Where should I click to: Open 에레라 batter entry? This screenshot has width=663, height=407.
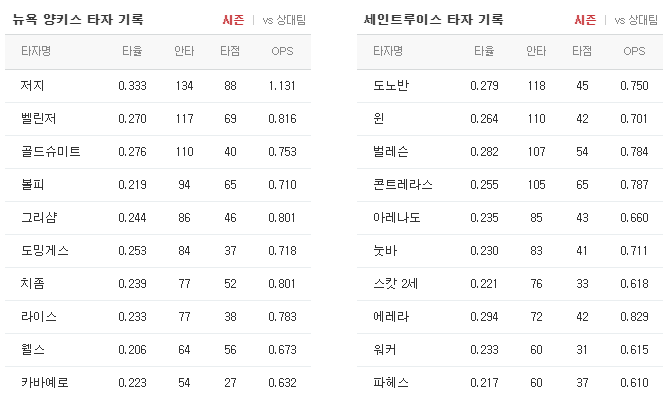coord(391,317)
